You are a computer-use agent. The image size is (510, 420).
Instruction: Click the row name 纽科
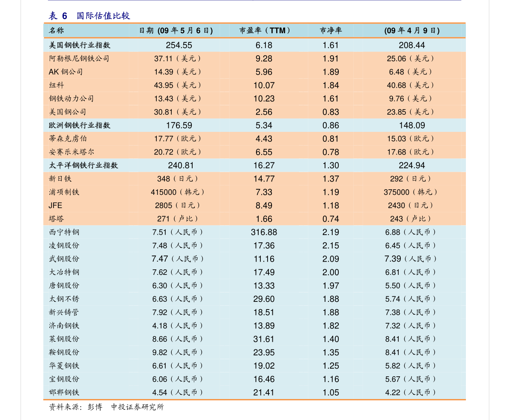click(56, 85)
